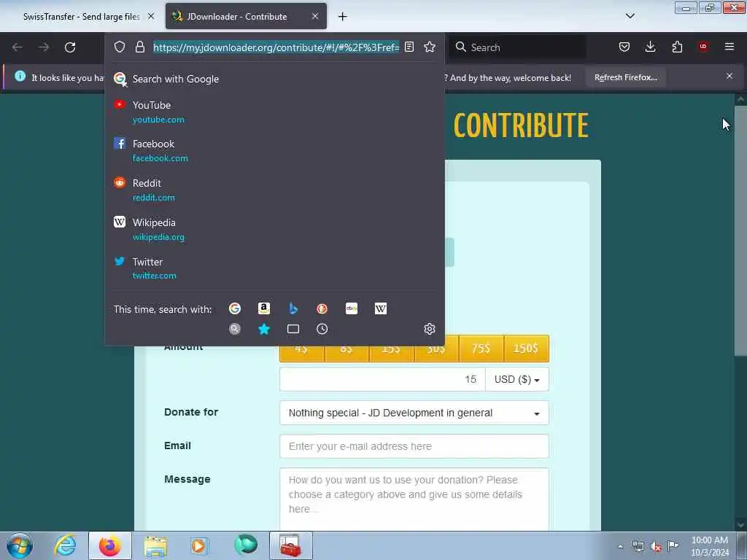Close the Firefox refresh notification bar
The height and width of the screenshot is (560, 747).
point(729,76)
